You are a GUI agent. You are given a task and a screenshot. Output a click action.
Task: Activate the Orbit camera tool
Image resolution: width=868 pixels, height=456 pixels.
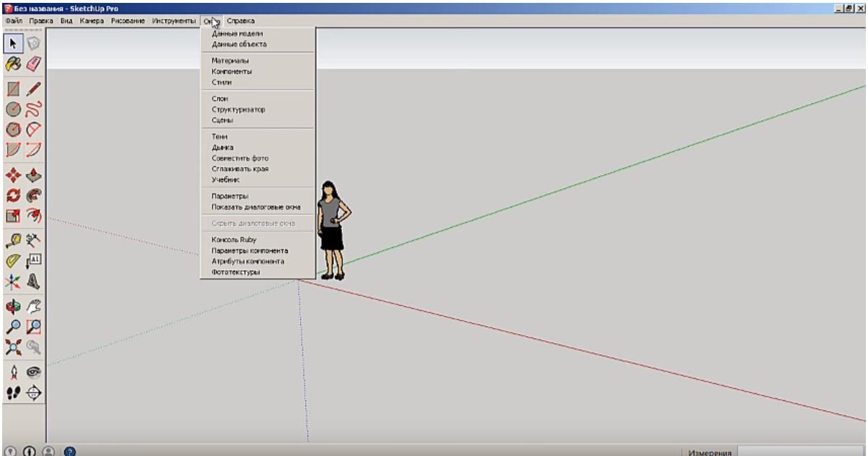13,306
